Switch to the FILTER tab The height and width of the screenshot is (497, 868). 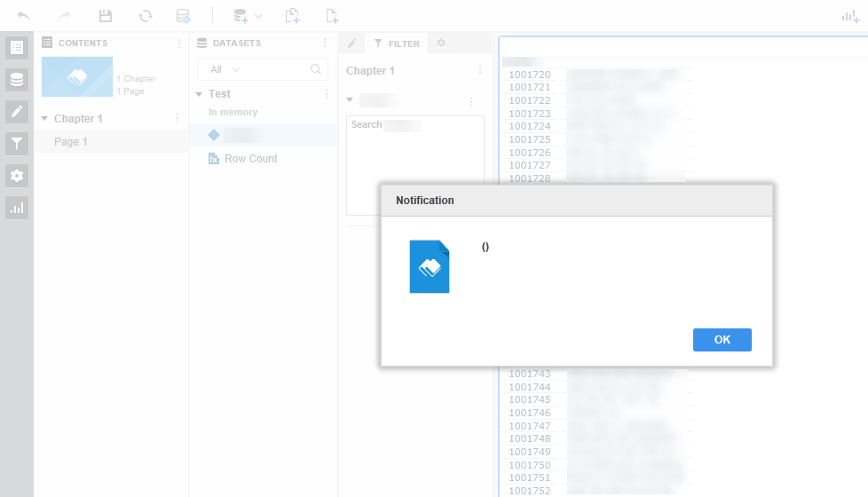click(397, 43)
